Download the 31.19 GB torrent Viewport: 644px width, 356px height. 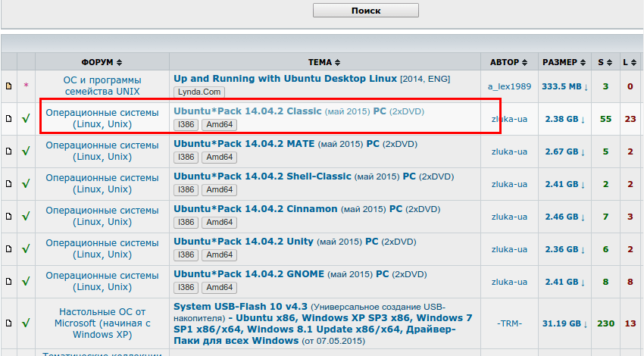coord(564,323)
